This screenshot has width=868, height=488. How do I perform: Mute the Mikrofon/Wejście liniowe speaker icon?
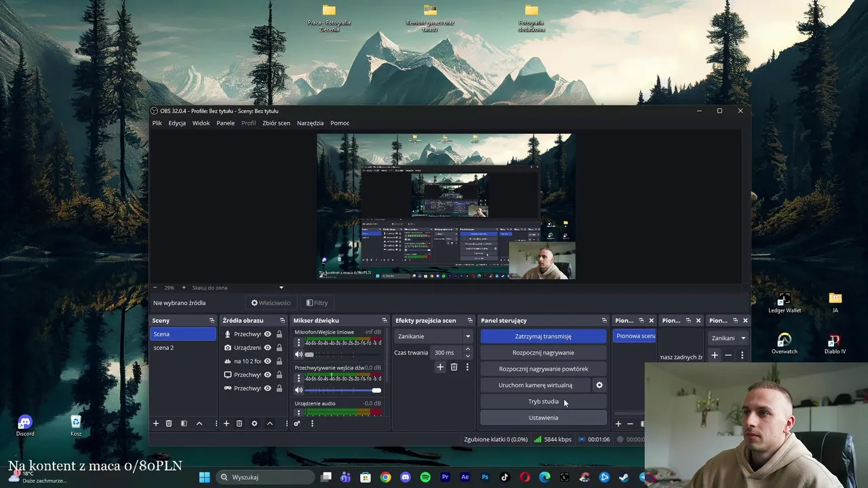click(298, 354)
